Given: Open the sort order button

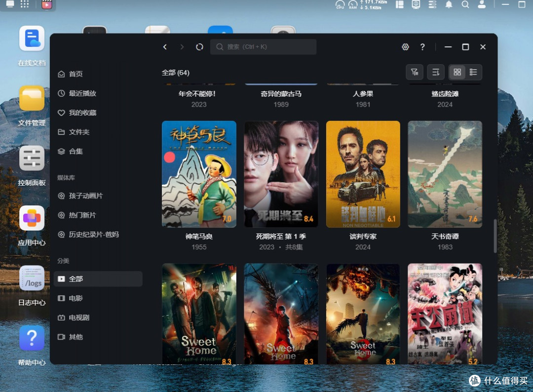Looking at the screenshot, I should click(x=435, y=72).
